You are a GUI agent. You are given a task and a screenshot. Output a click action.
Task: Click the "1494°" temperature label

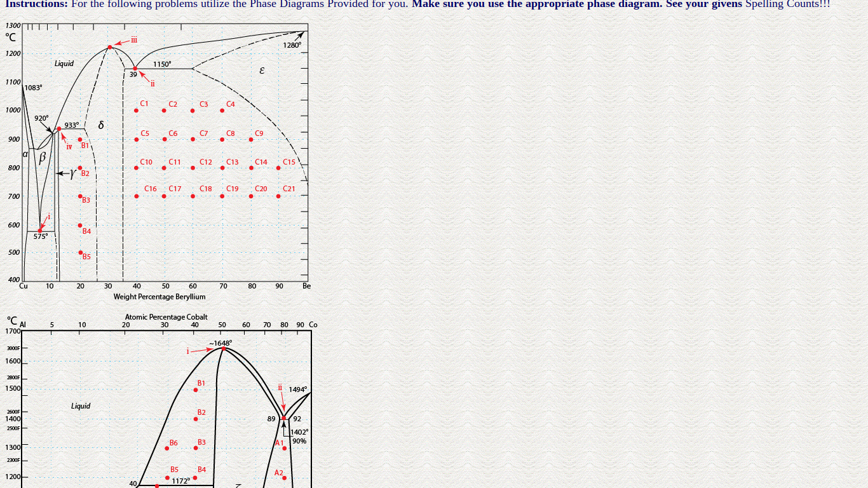298,390
